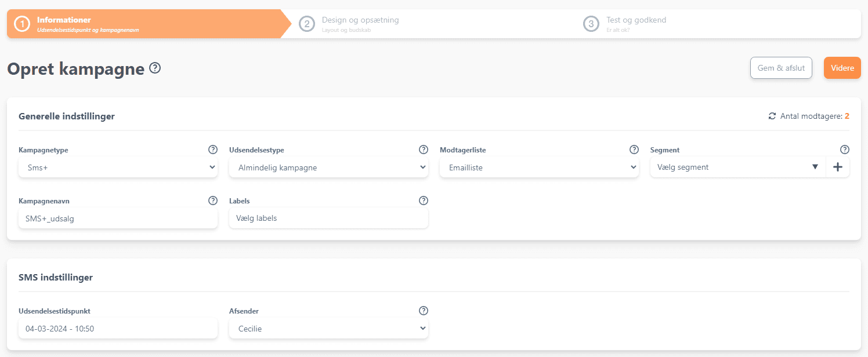This screenshot has width=868, height=357.
Task: Show help for the Segment field
Action: (845, 150)
